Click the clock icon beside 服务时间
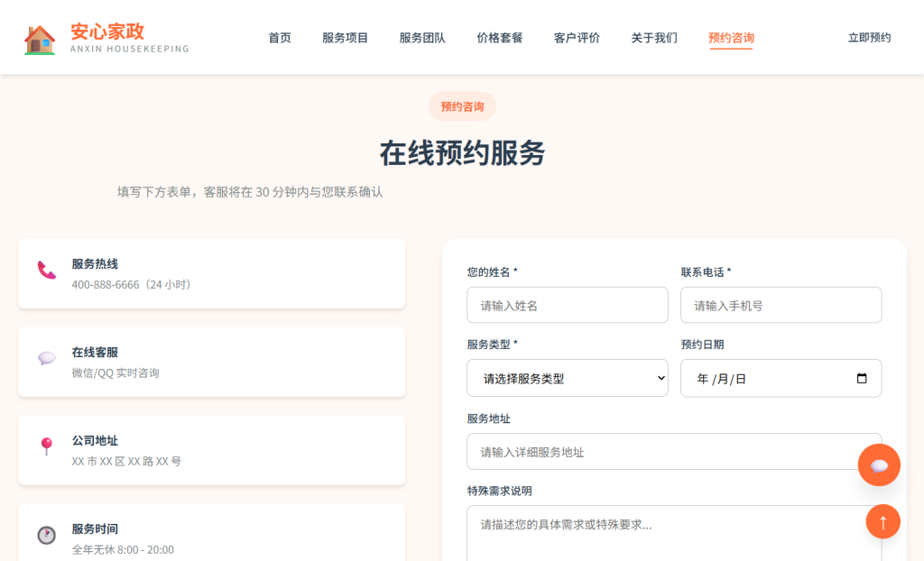 (x=47, y=535)
